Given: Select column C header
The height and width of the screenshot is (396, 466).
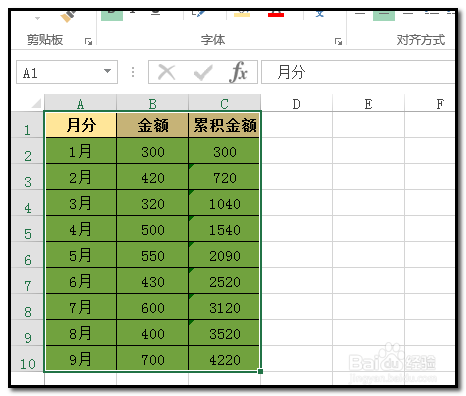Looking at the screenshot, I should click(224, 104).
